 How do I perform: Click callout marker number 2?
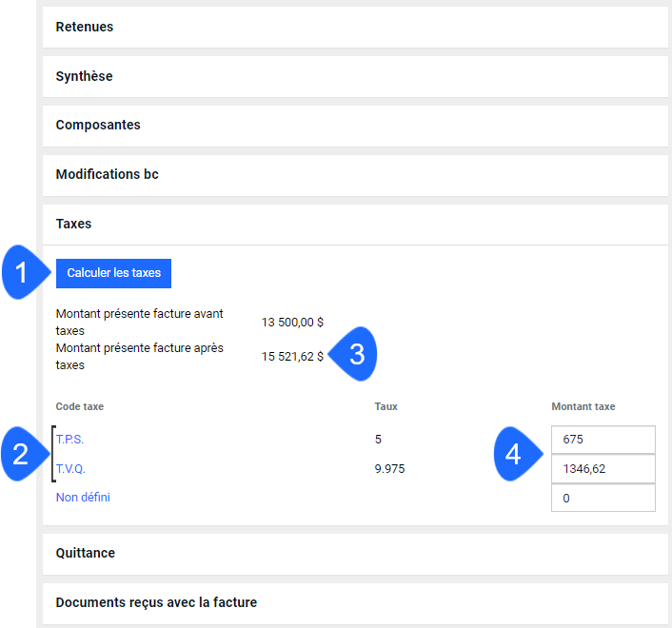point(24,454)
